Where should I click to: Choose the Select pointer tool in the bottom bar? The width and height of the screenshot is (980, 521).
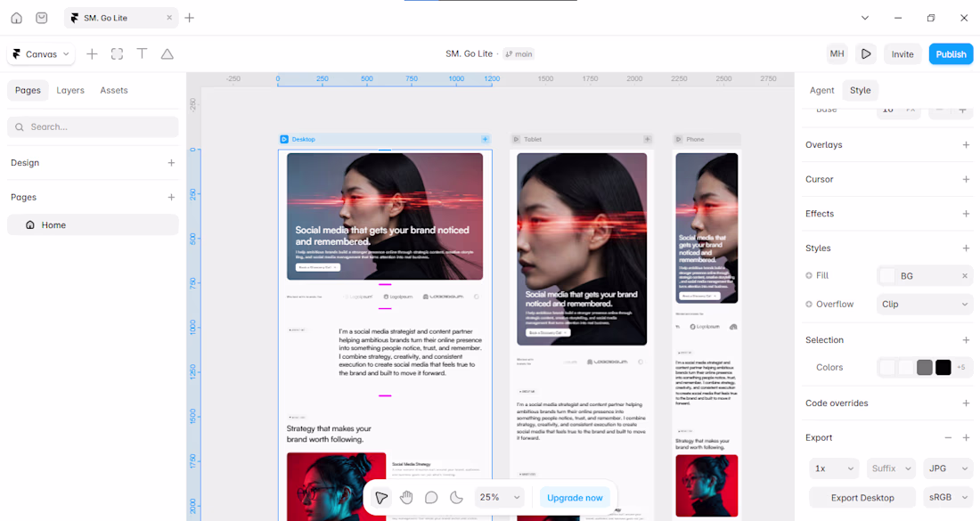(x=381, y=498)
